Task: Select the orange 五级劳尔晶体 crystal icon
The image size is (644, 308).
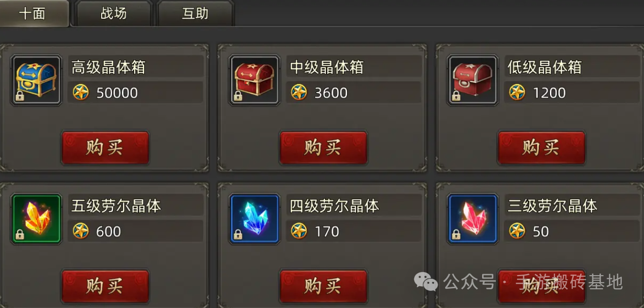Action: 36,219
